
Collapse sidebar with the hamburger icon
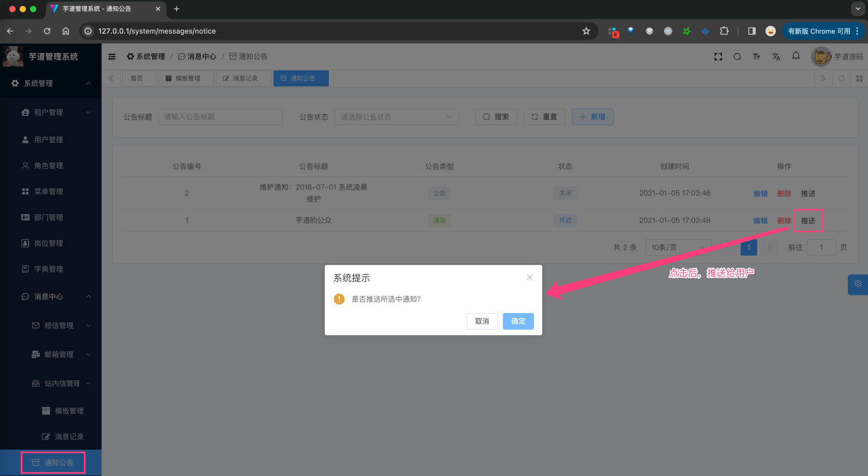pos(112,57)
